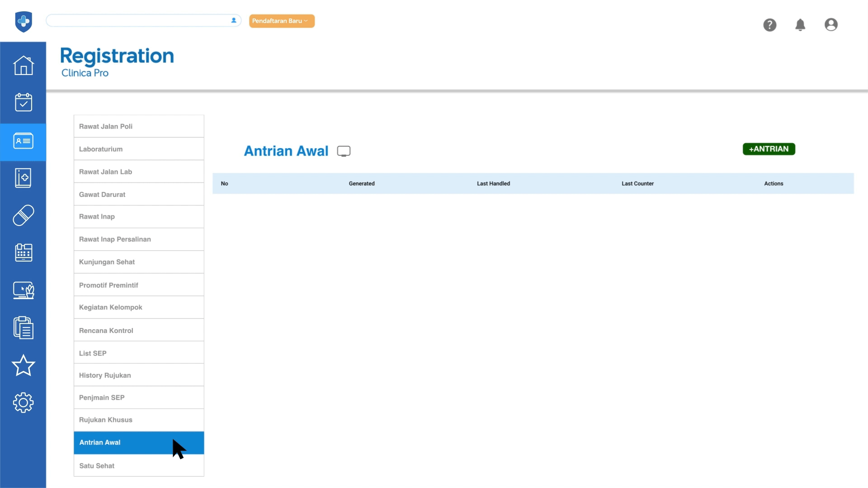Open the Satu Sehat menu item

pos(138,466)
